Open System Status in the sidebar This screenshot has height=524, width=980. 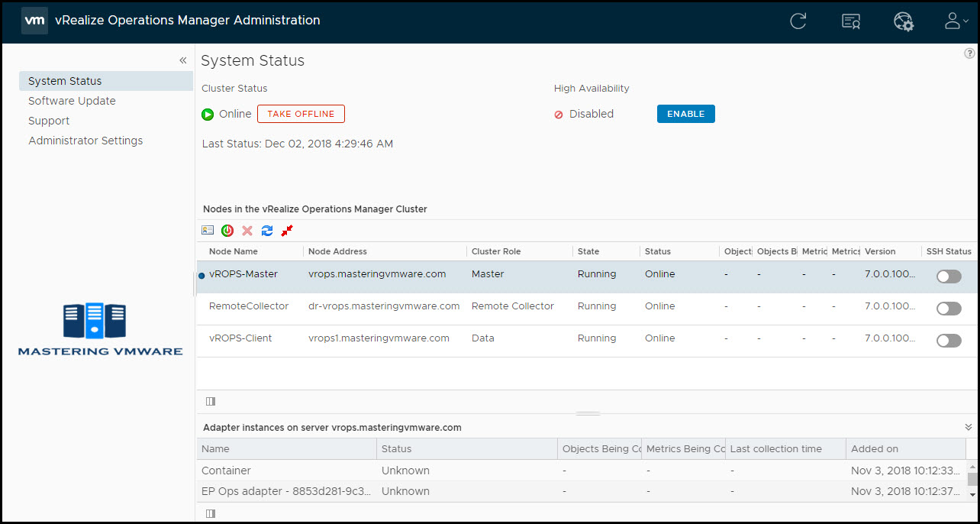tap(106, 81)
